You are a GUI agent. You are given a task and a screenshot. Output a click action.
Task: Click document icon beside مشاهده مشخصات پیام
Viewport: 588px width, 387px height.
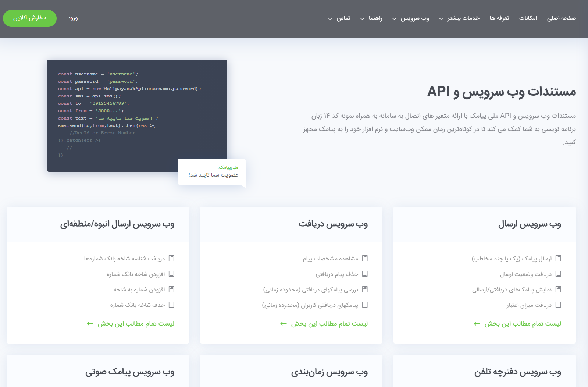pos(365,259)
